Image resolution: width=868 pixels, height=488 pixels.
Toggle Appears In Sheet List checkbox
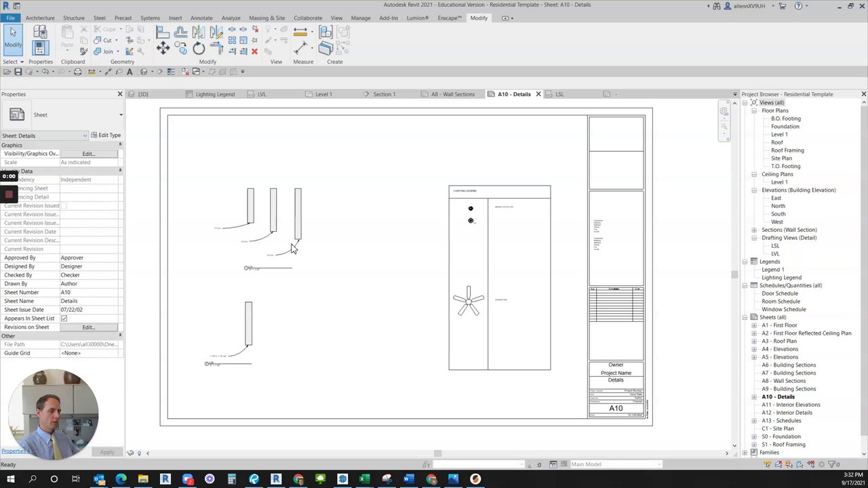pos(64,319)
